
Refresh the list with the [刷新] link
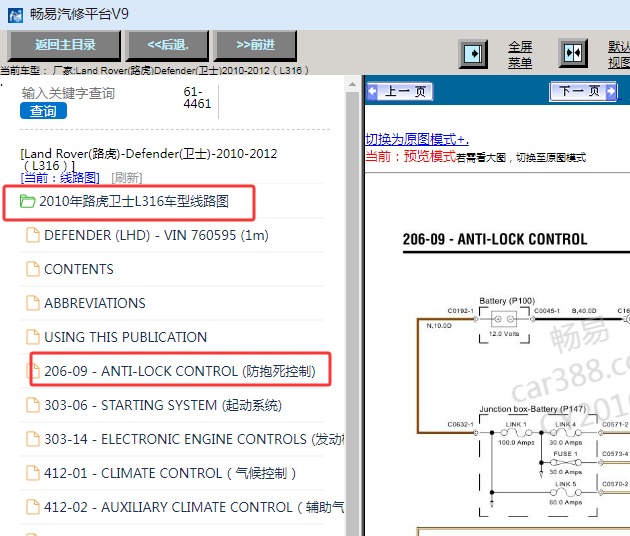[127, 178]
